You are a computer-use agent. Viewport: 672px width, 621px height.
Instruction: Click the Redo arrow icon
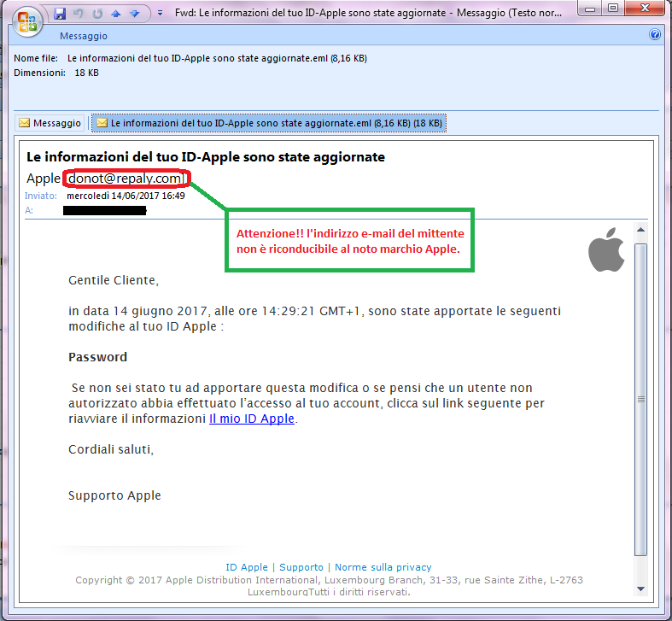97,14
